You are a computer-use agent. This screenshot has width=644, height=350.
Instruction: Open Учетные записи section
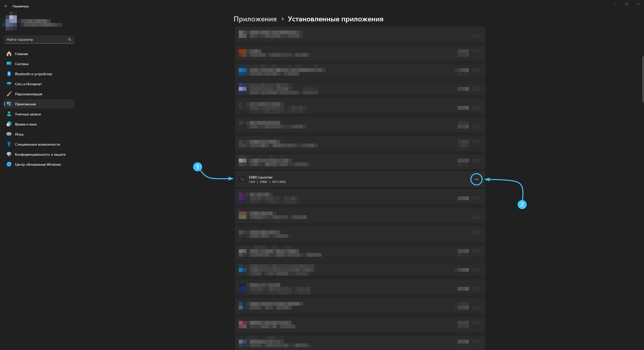tap(28, 114)
